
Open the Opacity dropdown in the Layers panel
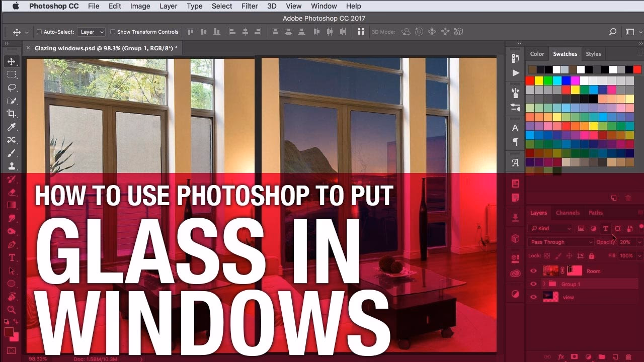click(639, 242)
